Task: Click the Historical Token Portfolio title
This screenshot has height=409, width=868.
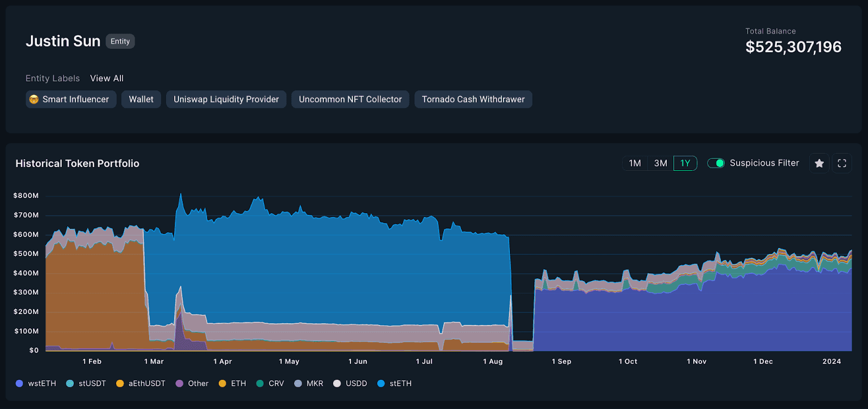Action: pyautogui.click(x=78, y=163)
